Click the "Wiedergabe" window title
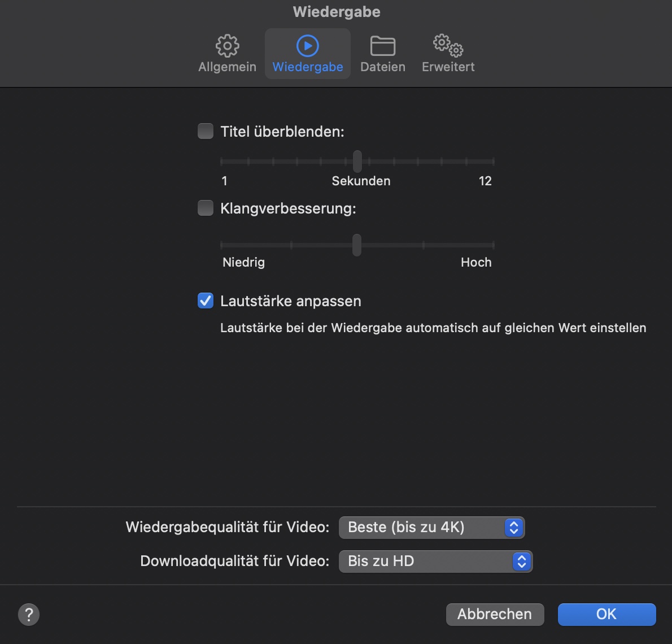The width and height of the screenshot is (672, 644). [x=337, y=11]
